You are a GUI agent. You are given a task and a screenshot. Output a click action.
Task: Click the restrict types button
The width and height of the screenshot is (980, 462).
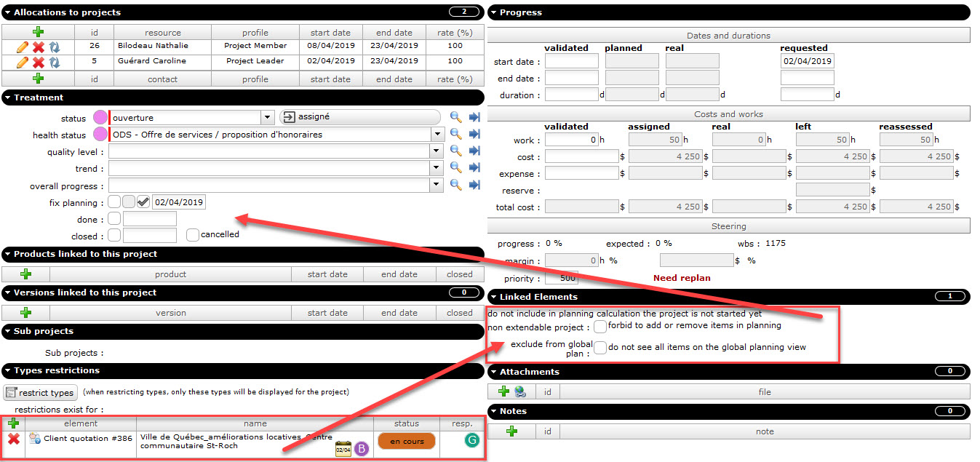(40, 393)
